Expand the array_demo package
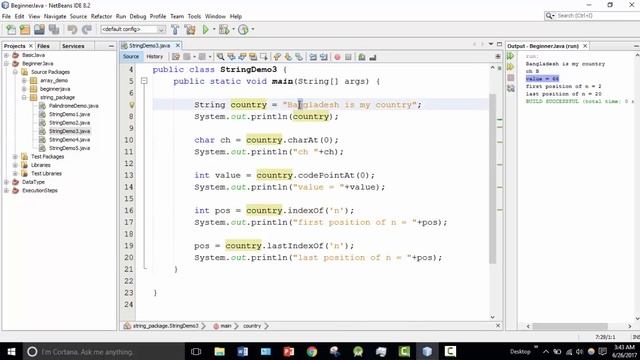This screenshot has height=360, width=640. click(24, 80)
